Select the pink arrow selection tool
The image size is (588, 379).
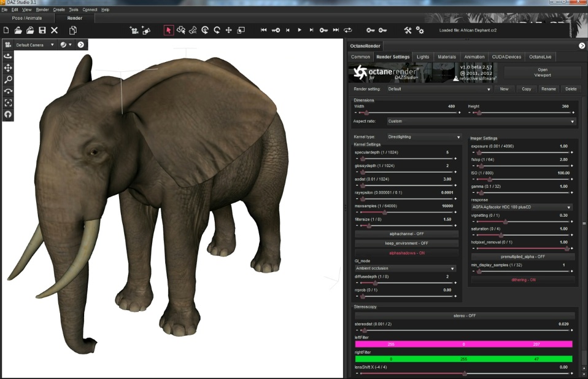[x=168, y=30]
